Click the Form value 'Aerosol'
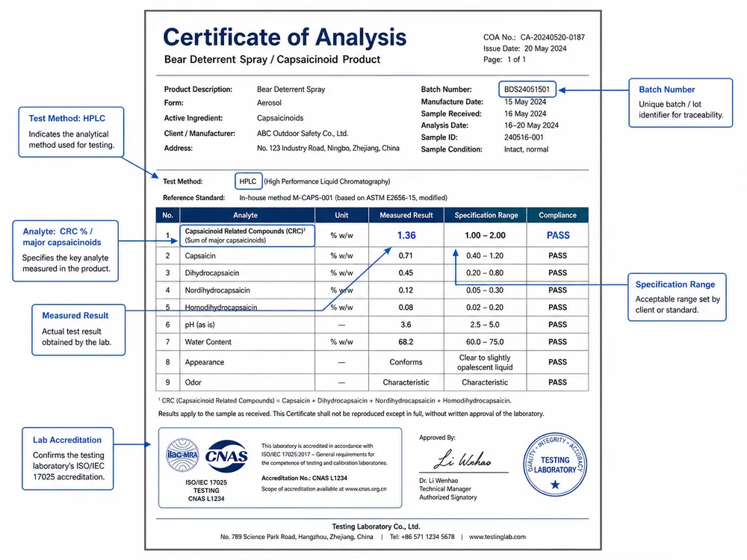Screen dimensions: 747x560 [269, 103]
